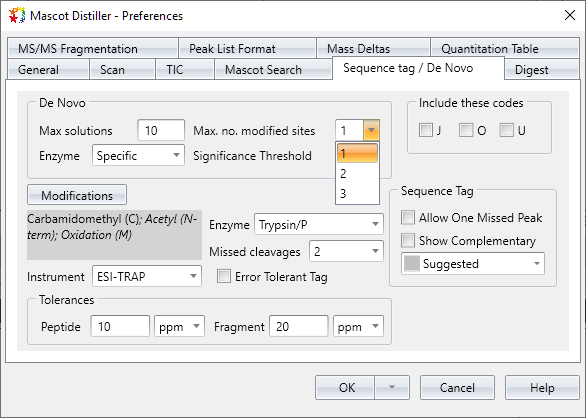Check the U code checkbox
The image size is (586, 418).
pyautogui.click(x=506, y=130)
